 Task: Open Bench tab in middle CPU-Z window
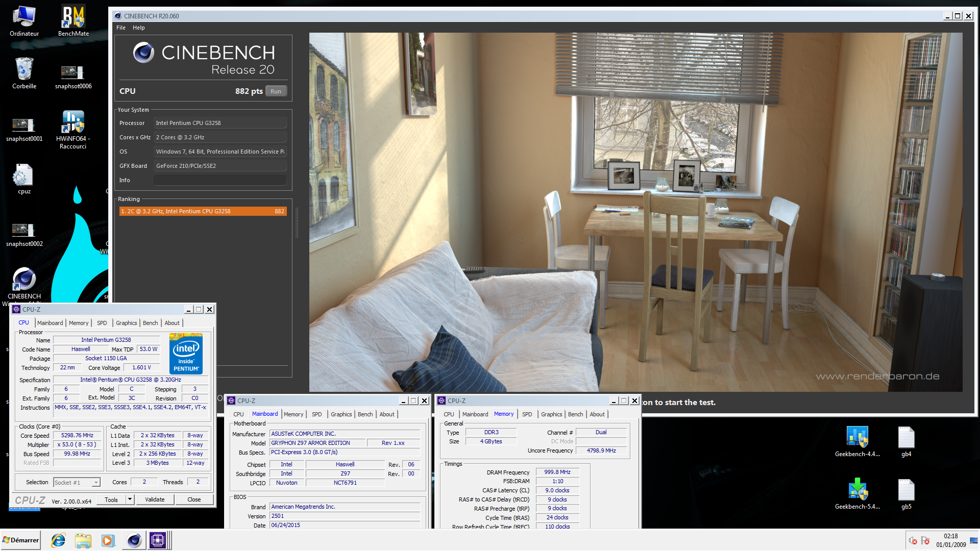click(x=365, y=414)
